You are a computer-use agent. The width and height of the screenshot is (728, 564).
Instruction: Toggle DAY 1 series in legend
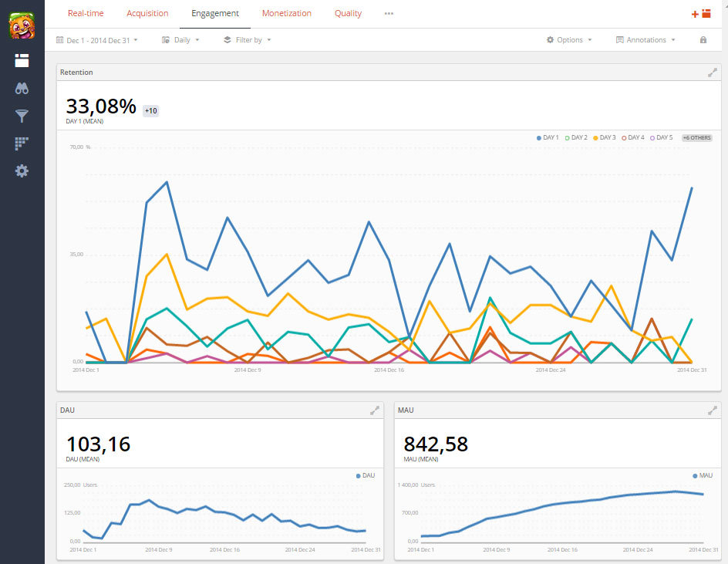tap(548, 137)
